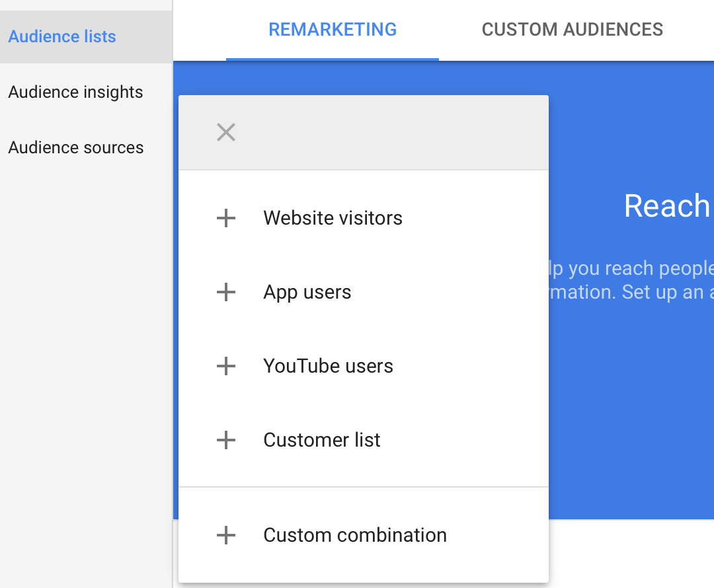Click the plus icon next to Custom combination
Viewport: 714px width, 588px height.
point(226,535)
